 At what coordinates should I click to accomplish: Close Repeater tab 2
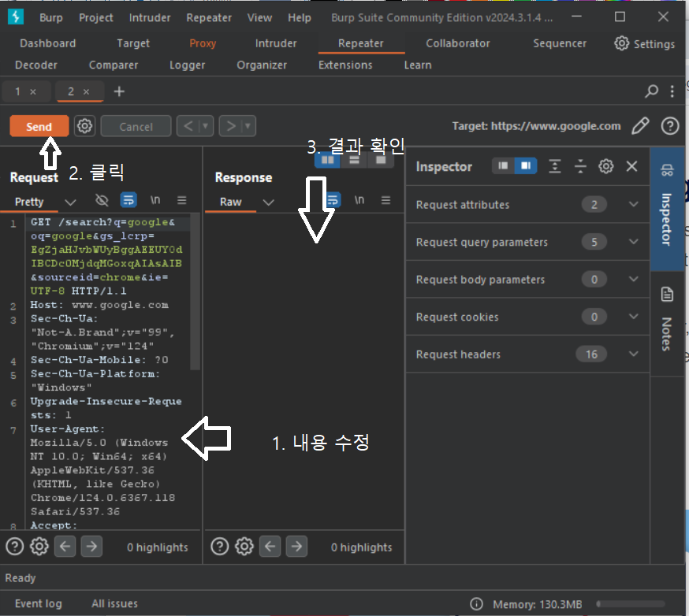point(86,91)
